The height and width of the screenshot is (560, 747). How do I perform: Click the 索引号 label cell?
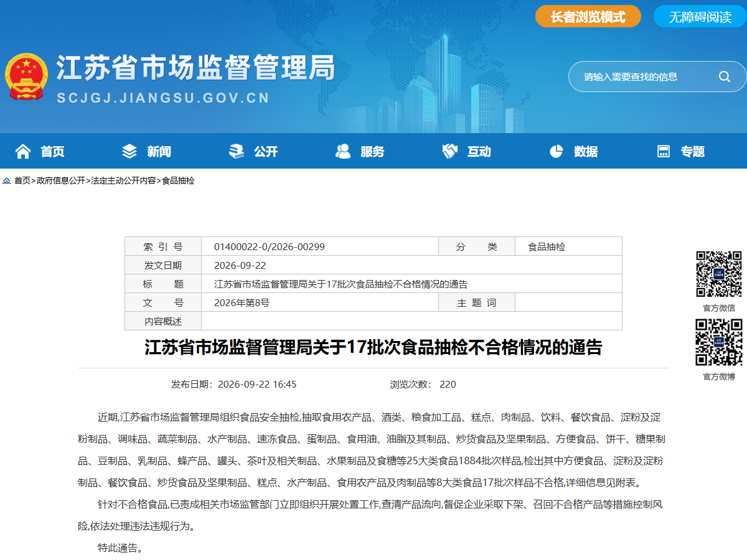[x=163, y=246]
